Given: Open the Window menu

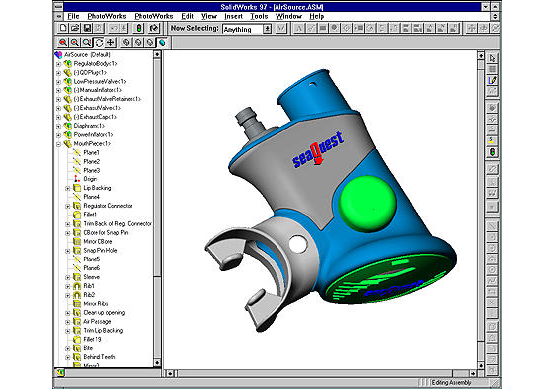Looking at the screenshot, I should tap(289, 16).
